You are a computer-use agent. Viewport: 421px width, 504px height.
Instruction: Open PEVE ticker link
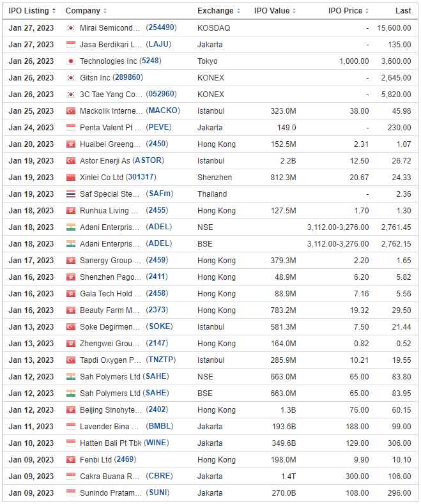pyautogui.click(x=159, y=127)
